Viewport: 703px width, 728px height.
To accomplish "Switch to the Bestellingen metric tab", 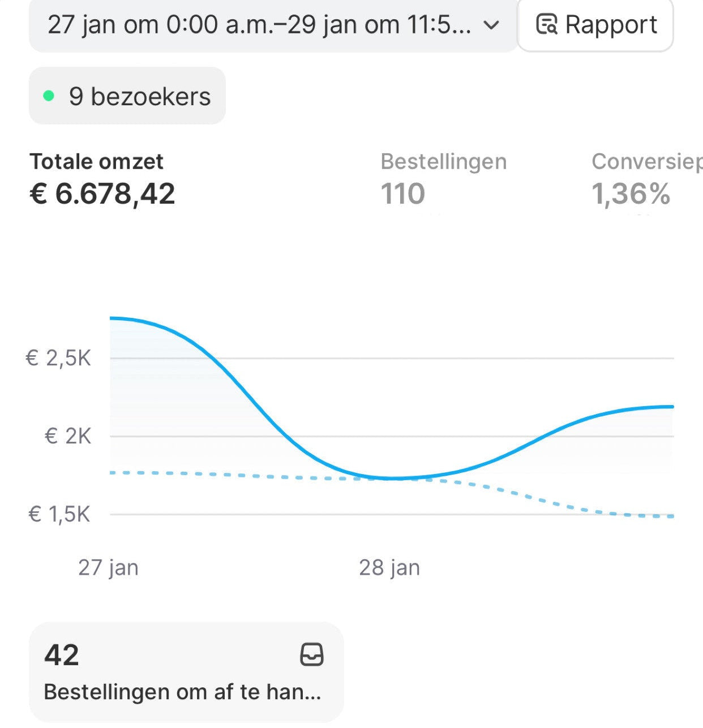I will [443, 162].
